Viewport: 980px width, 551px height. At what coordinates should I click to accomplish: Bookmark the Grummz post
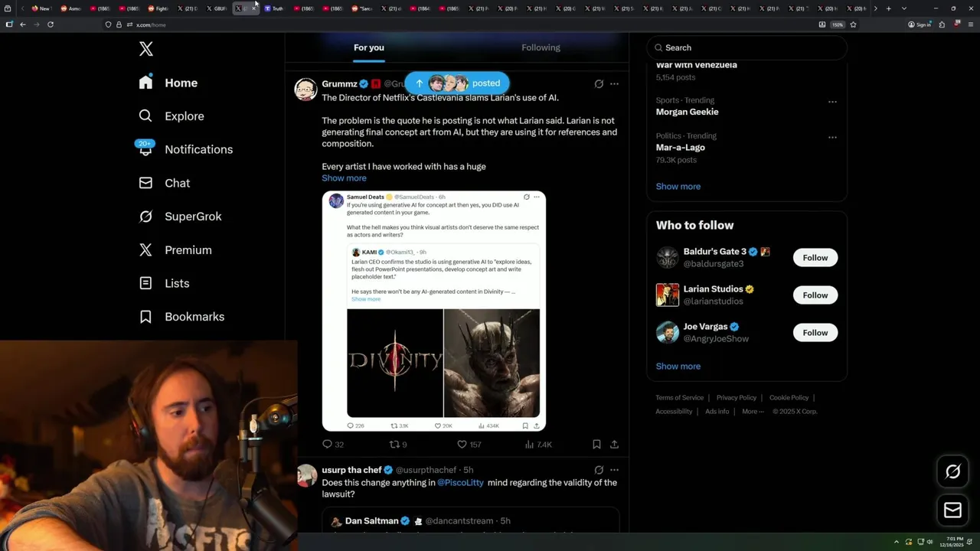[x=596, y=444]
